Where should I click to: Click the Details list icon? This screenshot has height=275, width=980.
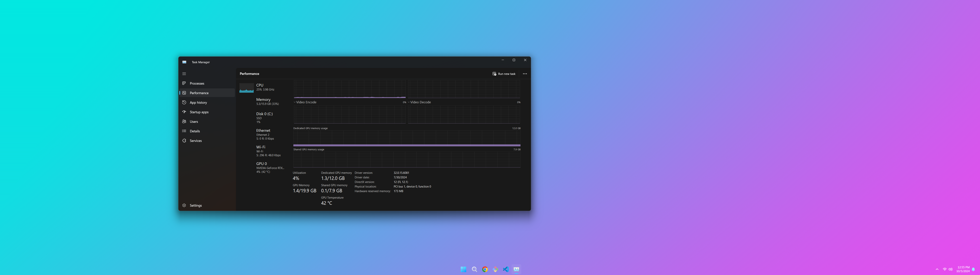[x=184, y=131]
